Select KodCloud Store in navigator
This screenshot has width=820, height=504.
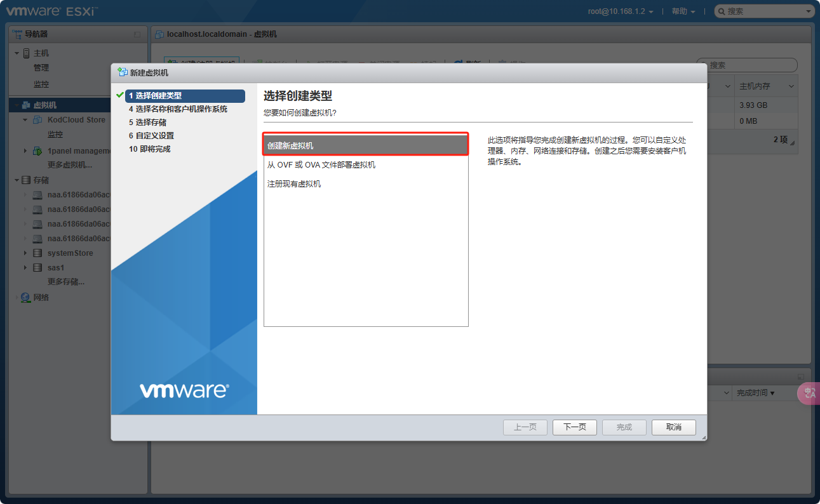coord(76,120)
